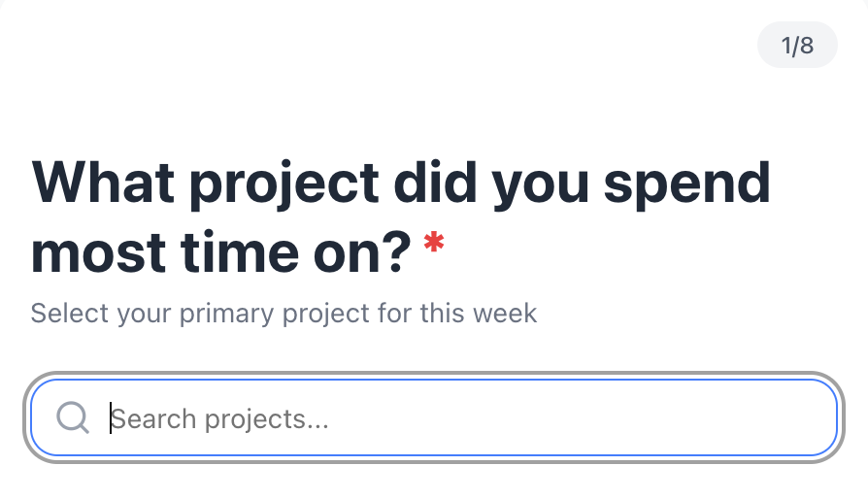Click the 1/8 step indicator badge
The image size is (868, 499).
(796, 46)
